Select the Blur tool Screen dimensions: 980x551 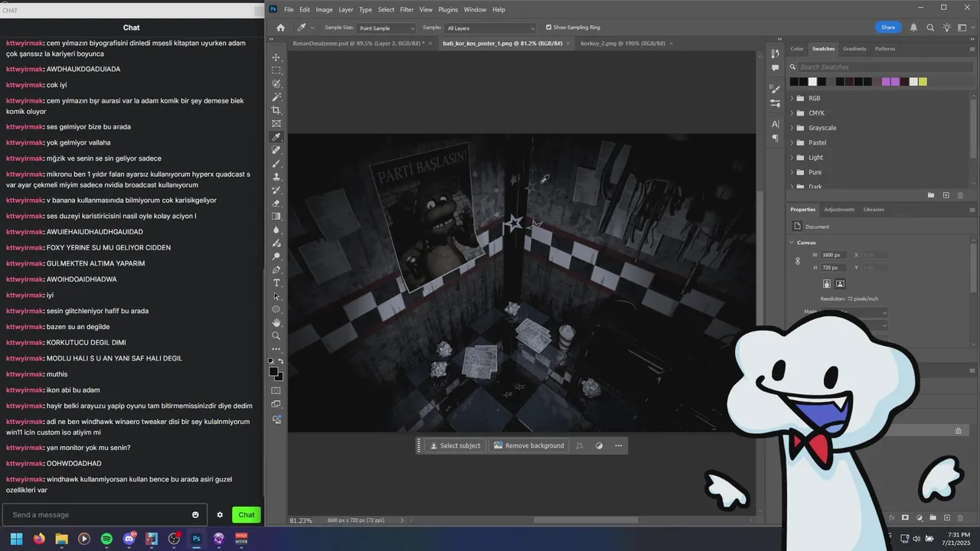coord(276,230)
